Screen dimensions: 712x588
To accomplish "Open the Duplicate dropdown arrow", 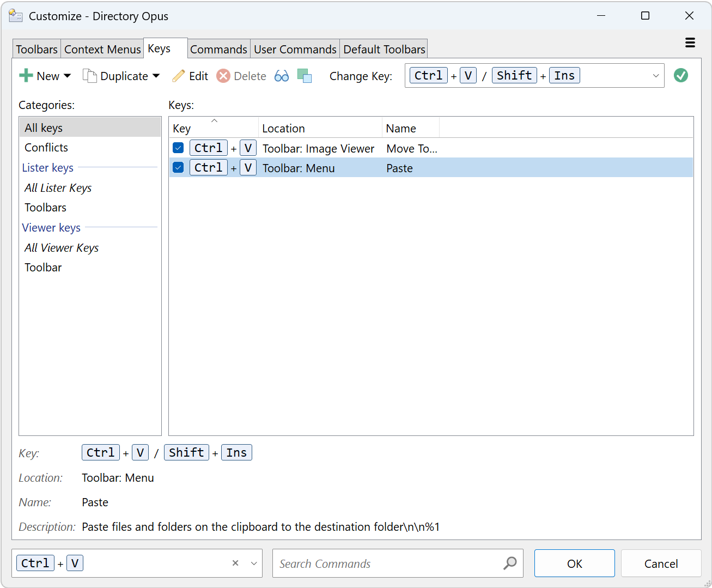I will [x=156, y=76].
